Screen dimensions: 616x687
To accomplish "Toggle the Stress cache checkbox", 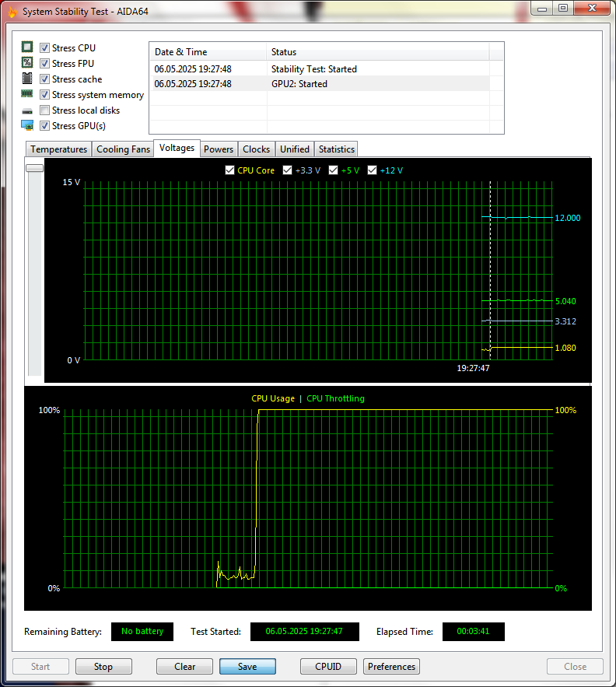I will 44,79.
